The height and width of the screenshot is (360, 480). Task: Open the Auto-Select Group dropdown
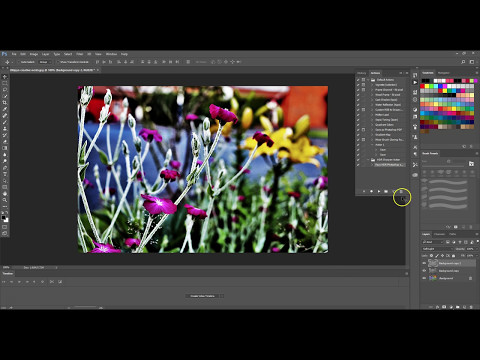click(x=45, y=62)
